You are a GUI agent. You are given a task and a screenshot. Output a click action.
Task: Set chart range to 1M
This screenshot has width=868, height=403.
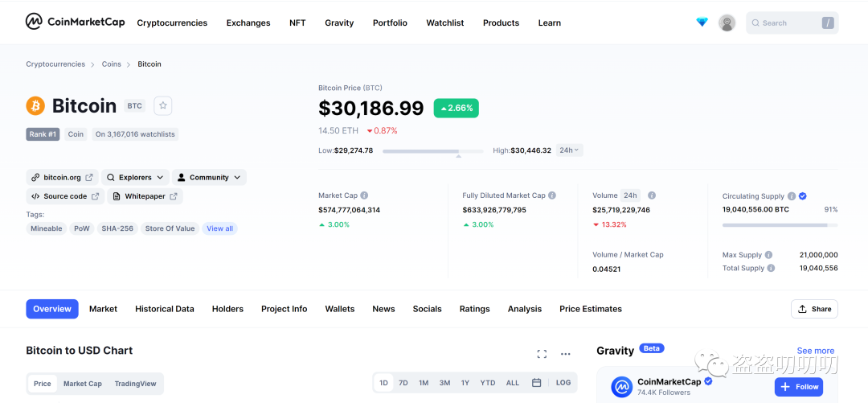tap(424, 383)
